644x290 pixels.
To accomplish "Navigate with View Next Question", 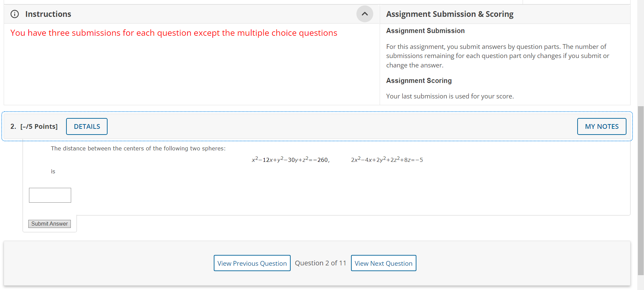I will 383,263.
